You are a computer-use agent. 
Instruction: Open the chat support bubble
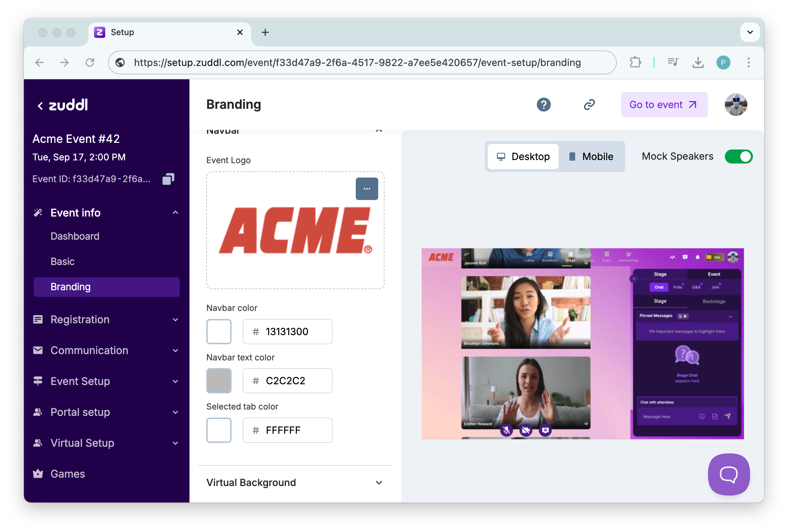point(729,474)
